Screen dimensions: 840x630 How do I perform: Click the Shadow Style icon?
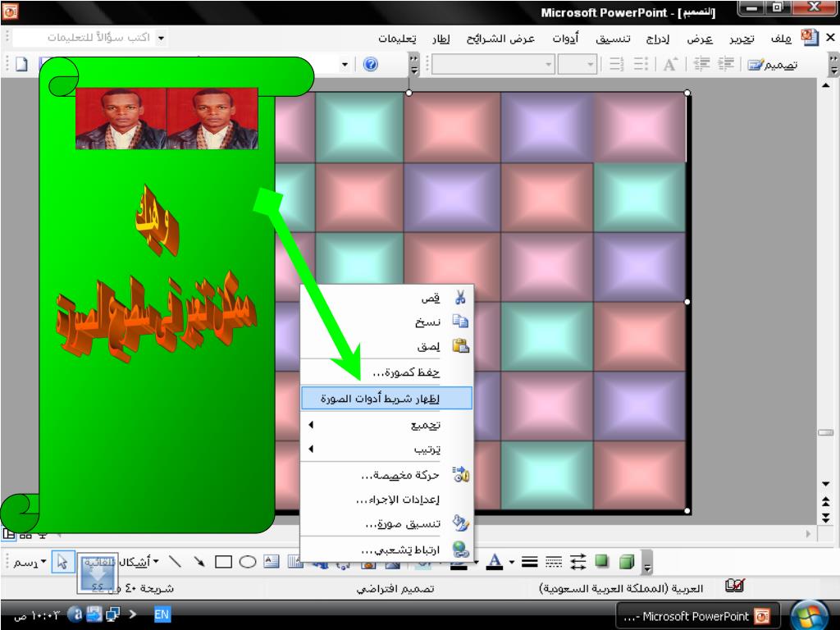tap(602, 561)
